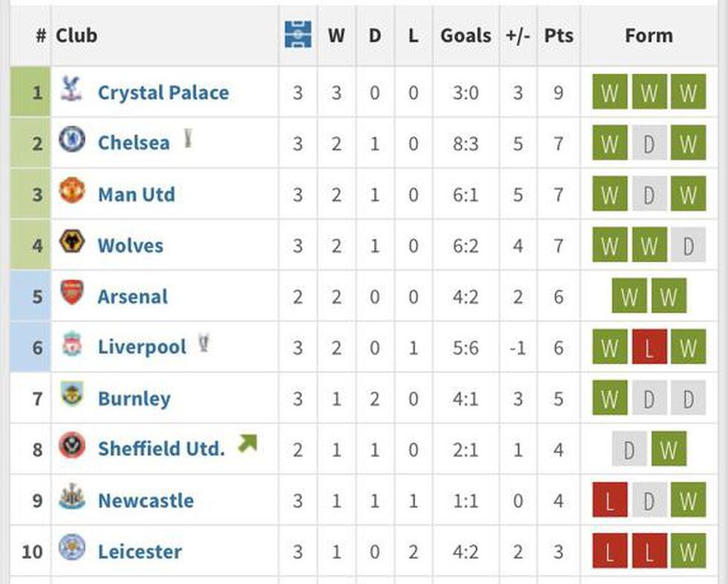Click the green arrow beside Sheffield Utd.
728x584 pixels.
[x=247, y=444]
